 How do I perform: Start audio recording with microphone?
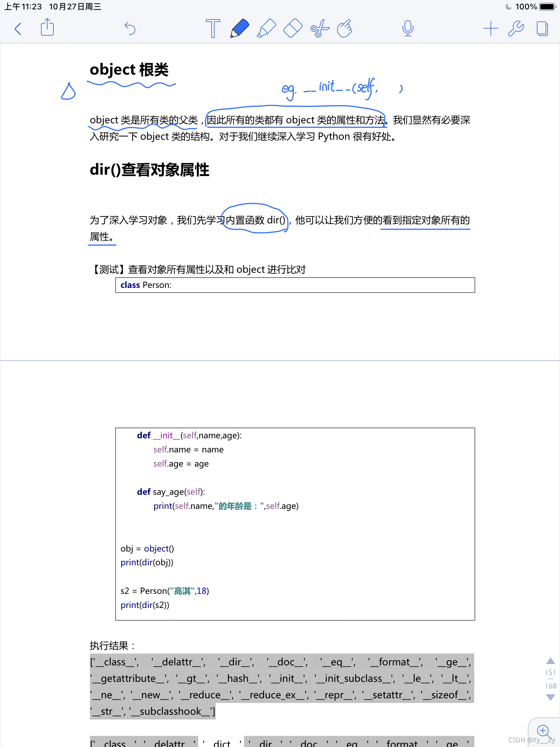[408, 28]
